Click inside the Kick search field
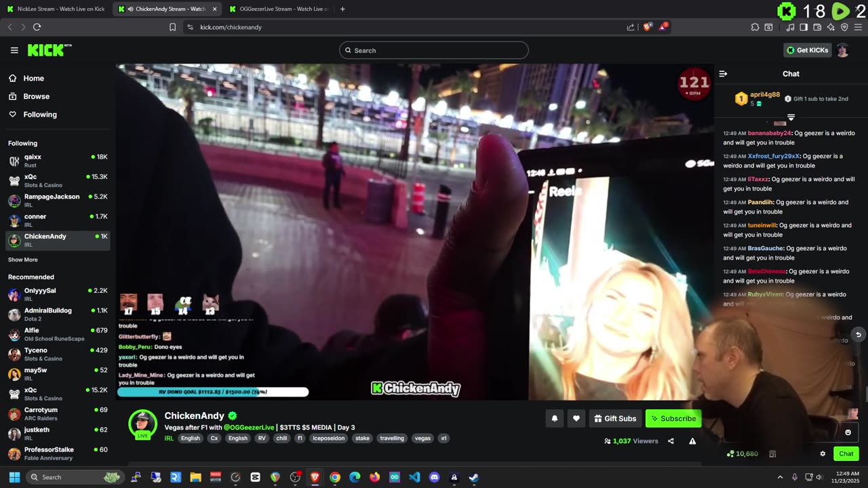 (x=434, y=50)
